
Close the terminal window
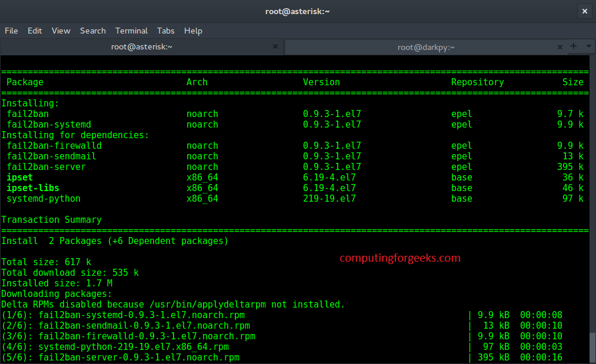[585, 11]
